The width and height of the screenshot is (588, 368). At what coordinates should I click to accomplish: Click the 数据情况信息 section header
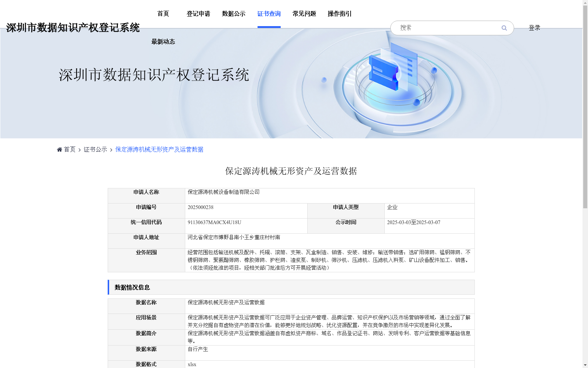pyautogui.click(x=291, y=287)
